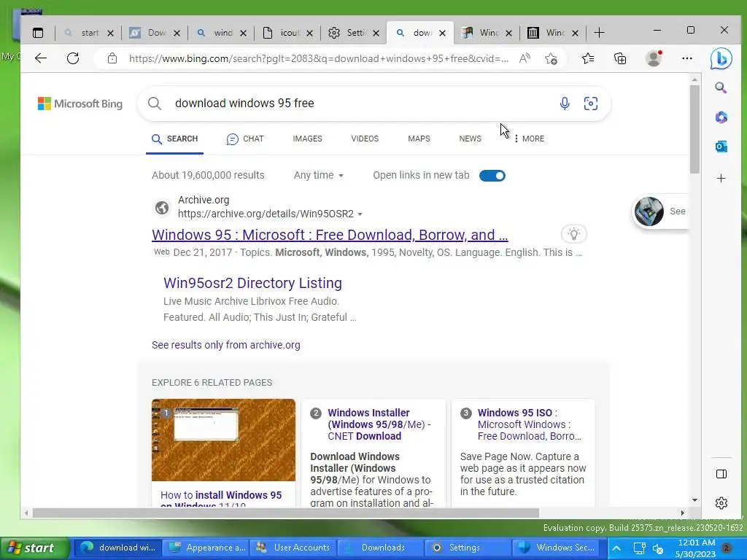Activate Read aloud icon in address bar
Image resolution: width=747 pixels, height=560 pixels.
[525, 58]
